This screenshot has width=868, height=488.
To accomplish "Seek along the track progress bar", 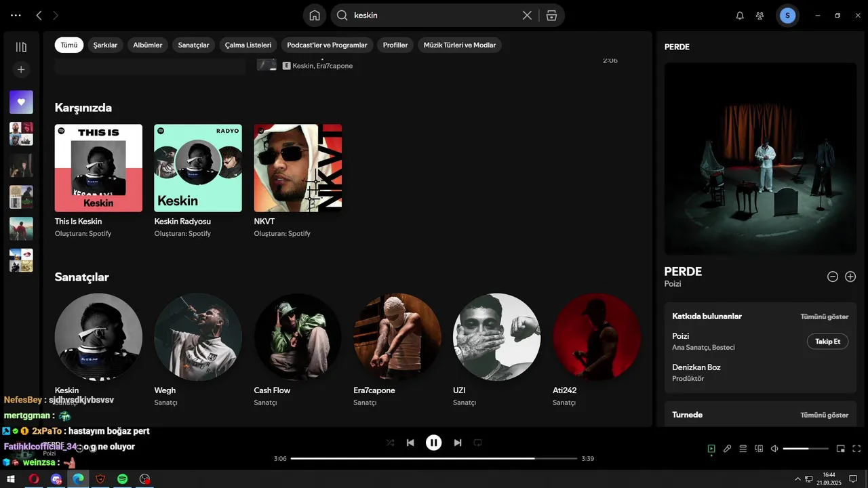I will point(433,459).
